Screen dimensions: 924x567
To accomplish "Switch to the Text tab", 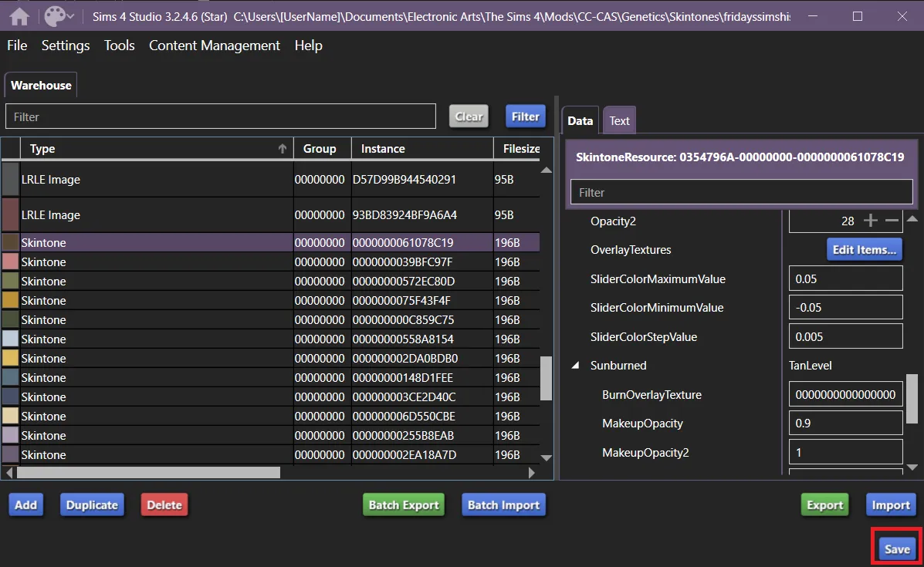I will click(x=619, y=120).
